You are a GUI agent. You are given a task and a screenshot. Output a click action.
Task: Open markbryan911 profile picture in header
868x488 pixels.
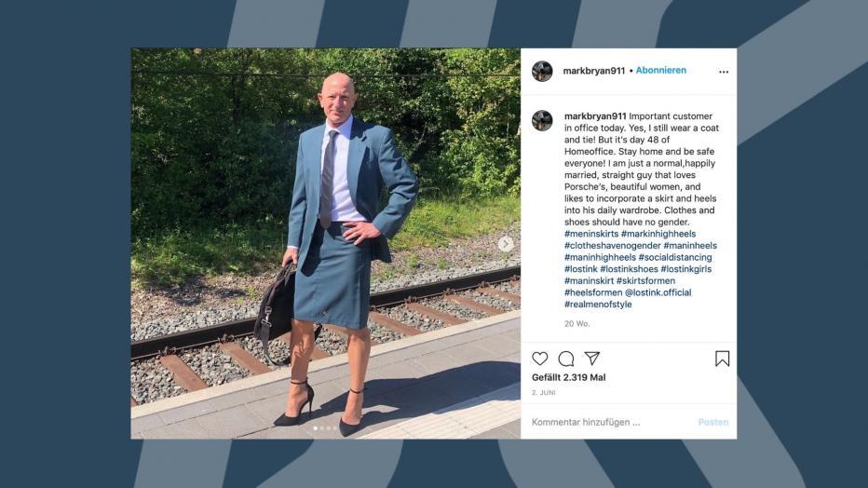[542, 71]
